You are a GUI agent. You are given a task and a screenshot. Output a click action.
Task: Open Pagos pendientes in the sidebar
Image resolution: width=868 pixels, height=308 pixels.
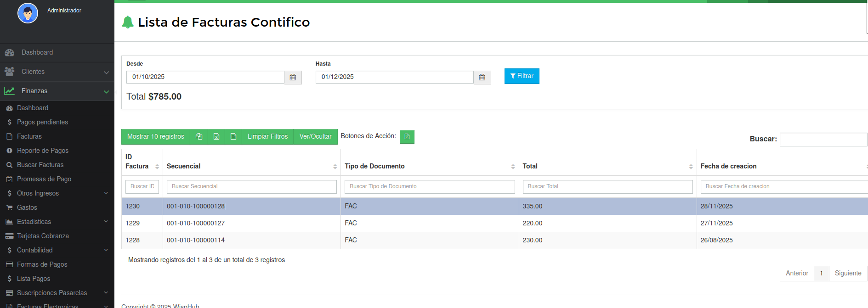[42, 122]
